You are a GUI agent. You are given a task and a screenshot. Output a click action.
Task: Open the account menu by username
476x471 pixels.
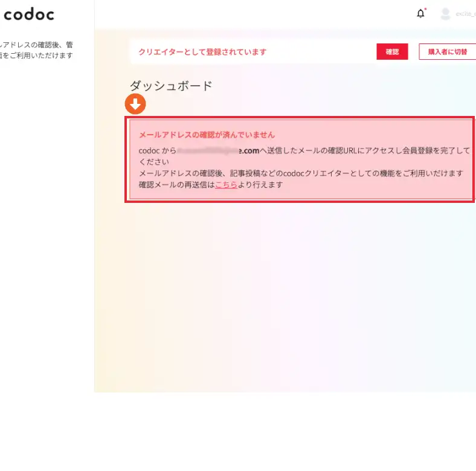[465, 14]
